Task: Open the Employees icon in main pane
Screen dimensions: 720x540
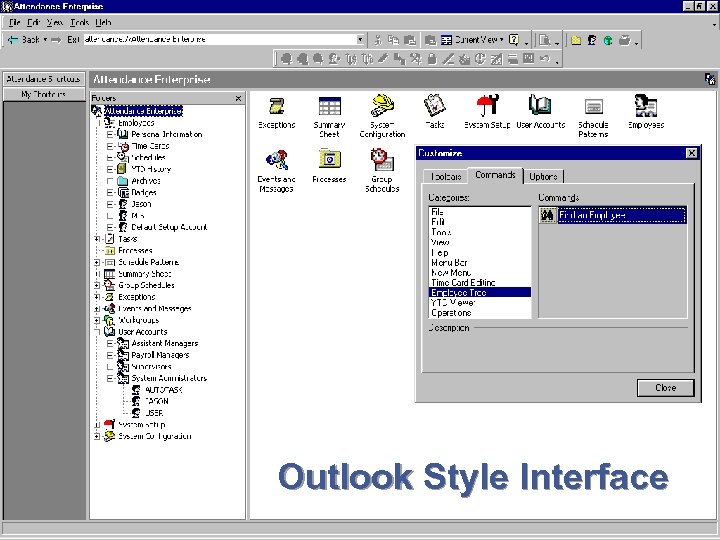Action: [x=645, y=105]
